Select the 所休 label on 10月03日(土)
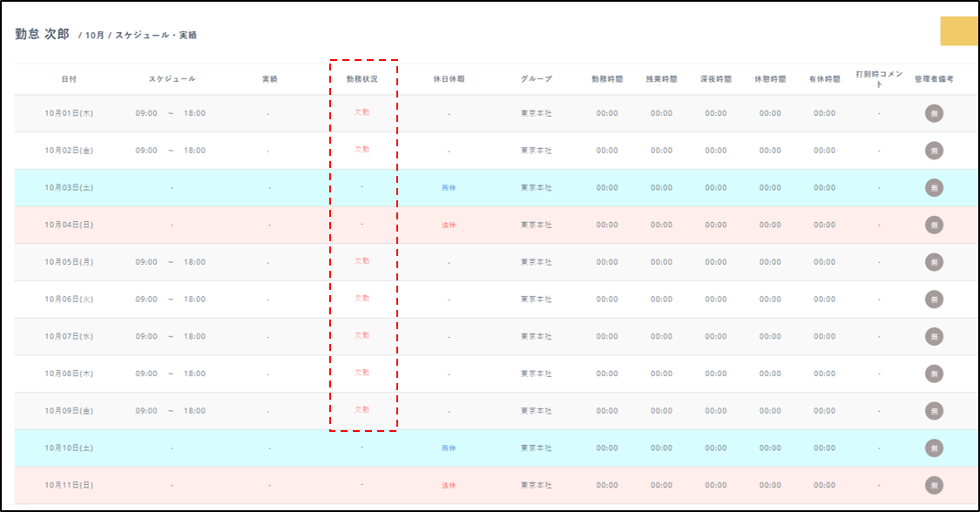 coord(449,187)
